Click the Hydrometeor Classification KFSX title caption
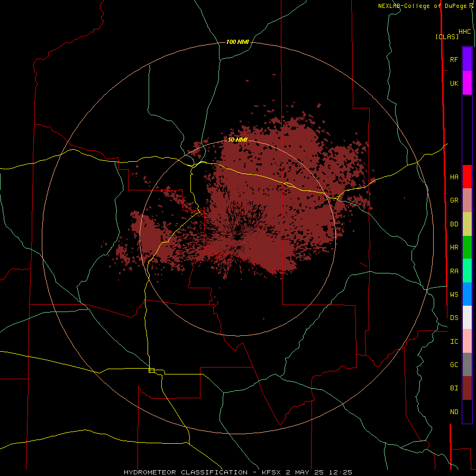This screenshot has width=476, height=476. (237, 472)
